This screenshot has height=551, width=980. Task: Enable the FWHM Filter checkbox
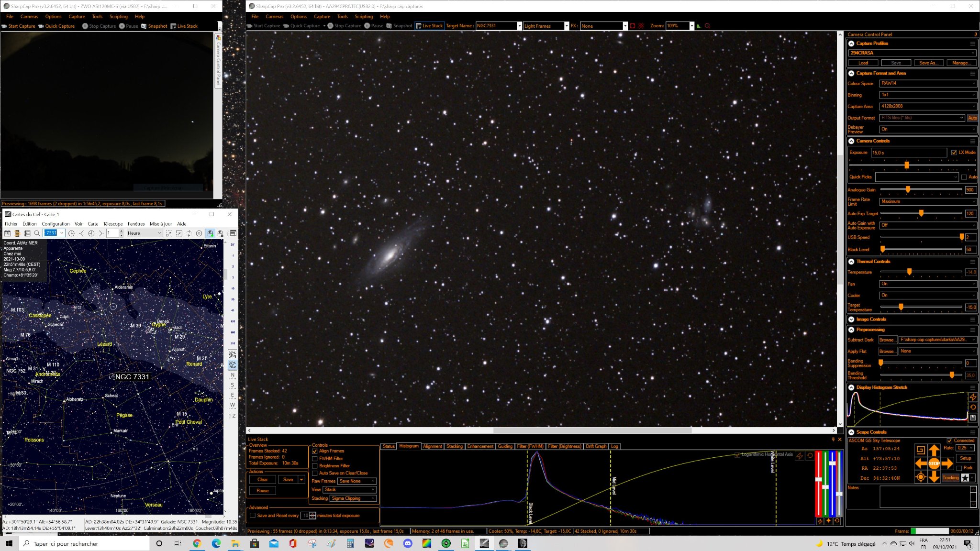(315, 459)
